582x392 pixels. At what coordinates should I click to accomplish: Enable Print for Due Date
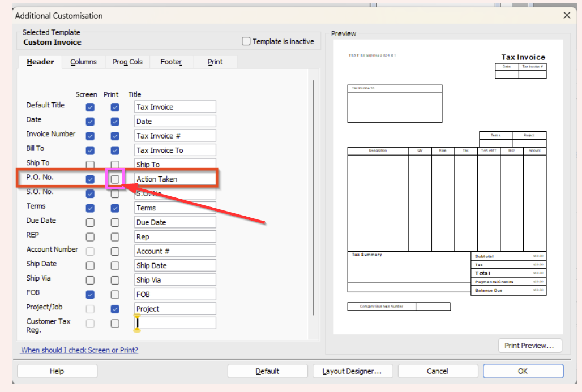115,222
